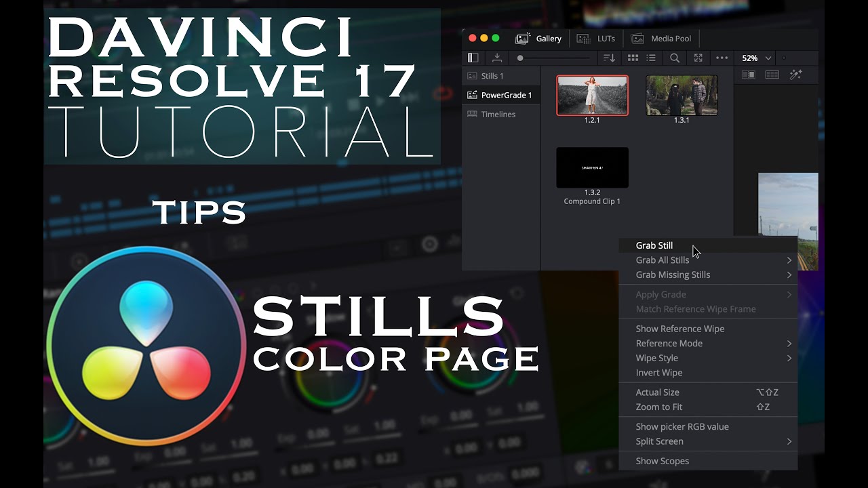
Task: Select Actual Size menu entry
Action: [708, 392]
